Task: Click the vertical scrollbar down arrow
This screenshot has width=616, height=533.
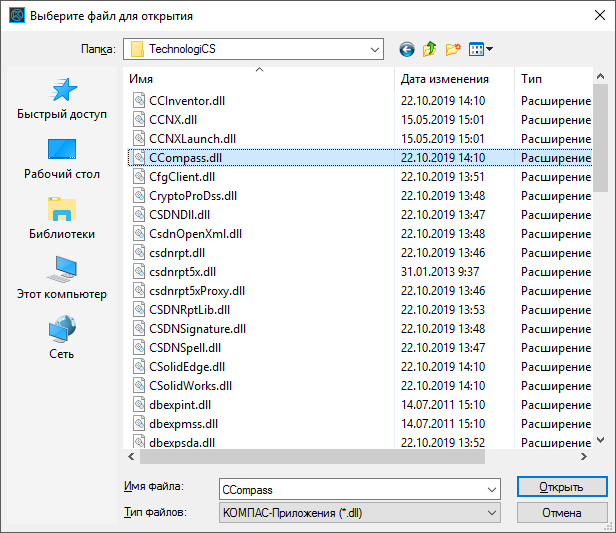Action: (x=599, y=438)
